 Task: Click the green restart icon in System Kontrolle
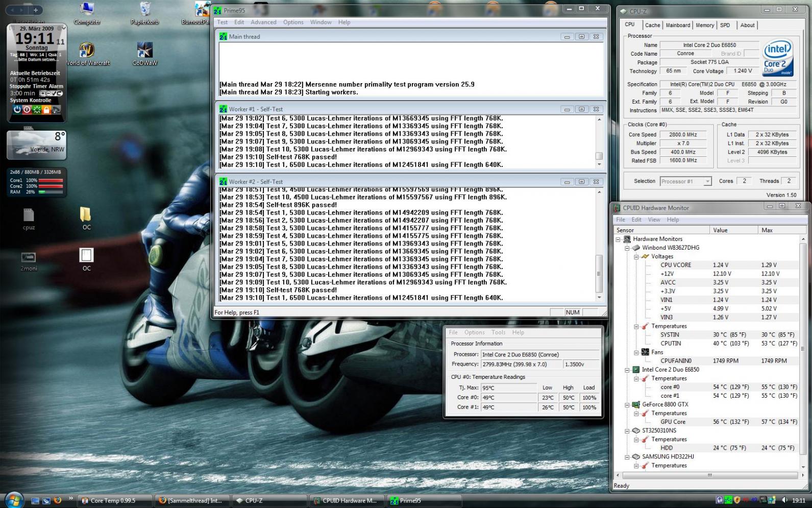[36, 109]
